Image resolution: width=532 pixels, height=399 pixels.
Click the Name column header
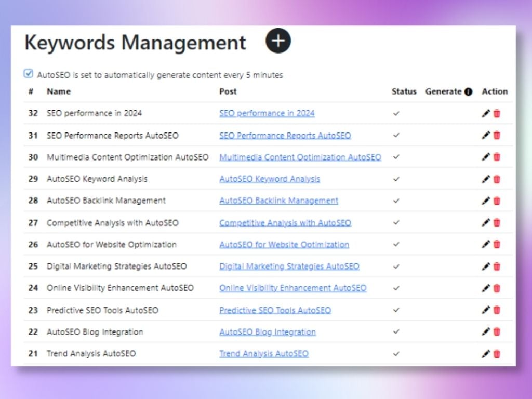pos(59,91)
